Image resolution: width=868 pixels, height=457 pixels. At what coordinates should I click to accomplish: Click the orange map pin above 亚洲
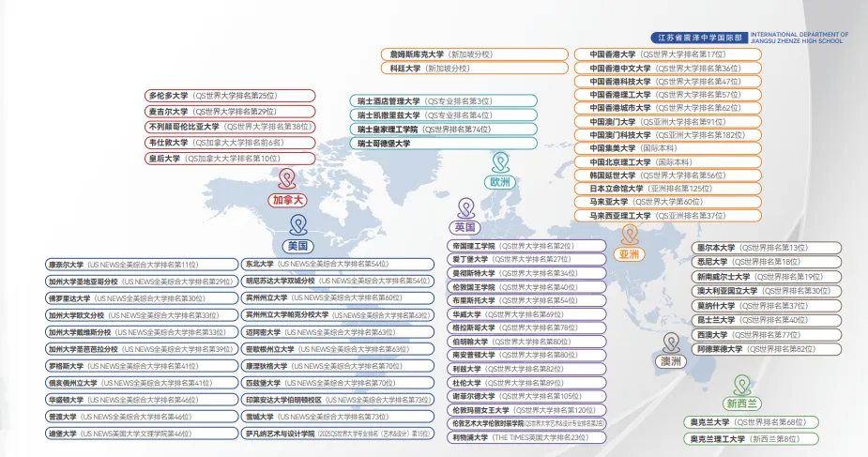[630, 236]
